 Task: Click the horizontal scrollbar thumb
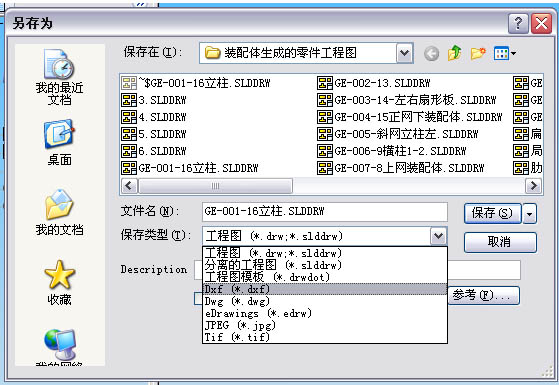(x=215, y=186)
